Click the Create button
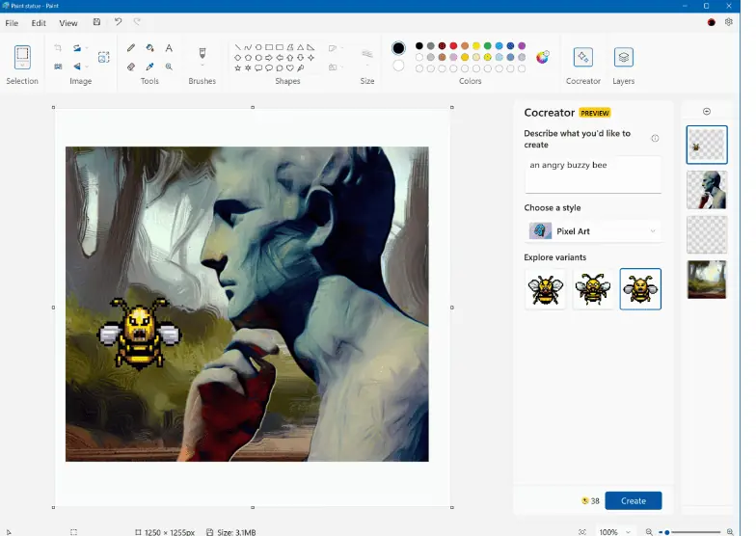This screenshot has height=536, width=756. [x=633, y=500]
